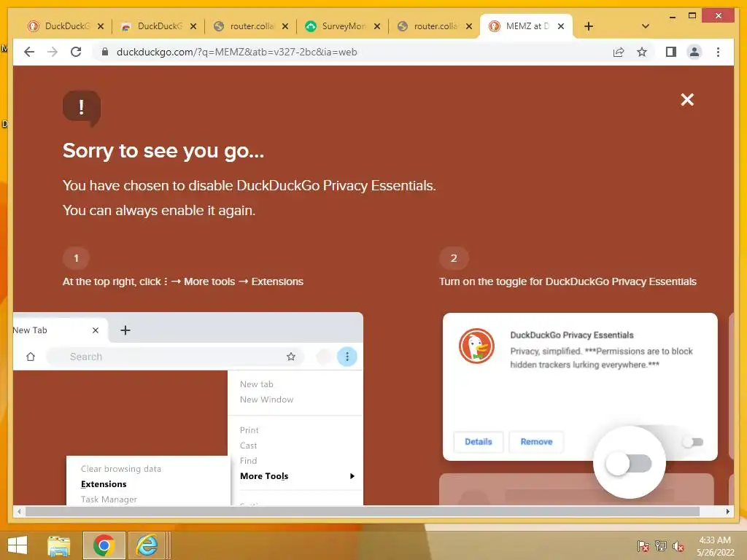Share this page using the share icon
The height and width of the screenshot is (560, 747).
619,52
